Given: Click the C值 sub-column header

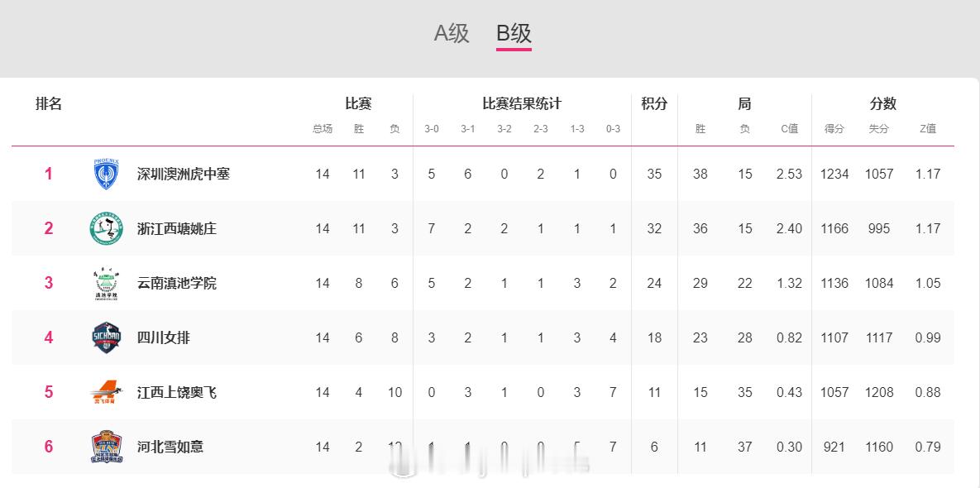Looking at the screenshot, I should [x=789, y=129].
